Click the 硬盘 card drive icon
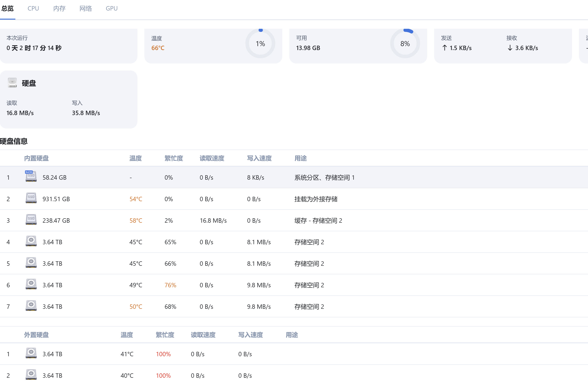The height and width of the screenshot is (385, 588). pos(12,83)
